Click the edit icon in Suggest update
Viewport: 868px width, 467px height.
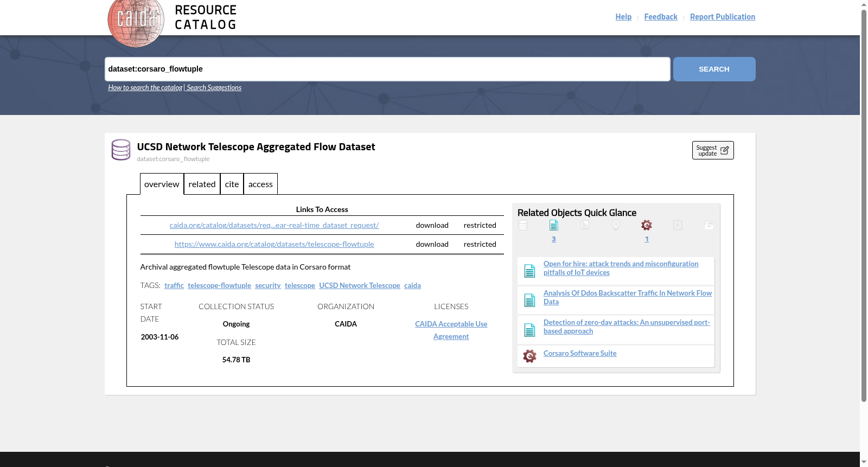coord(724,150)
